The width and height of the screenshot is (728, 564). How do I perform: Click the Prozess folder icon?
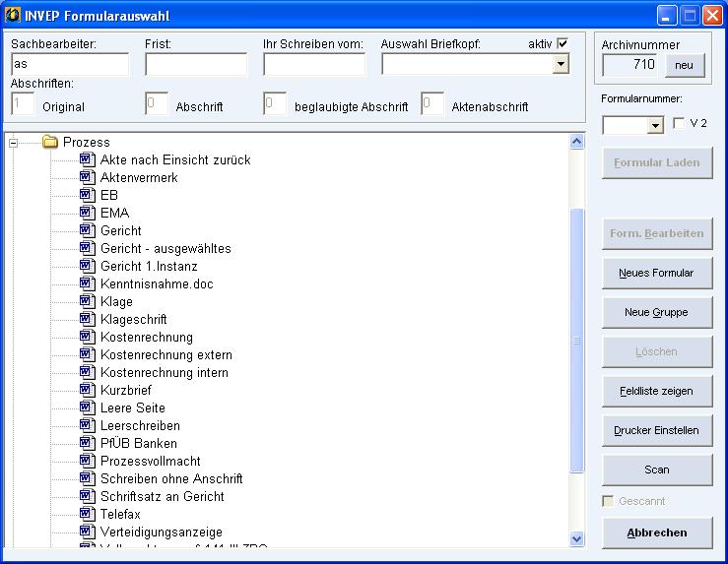pyautogui.click(x=50, y=142)
